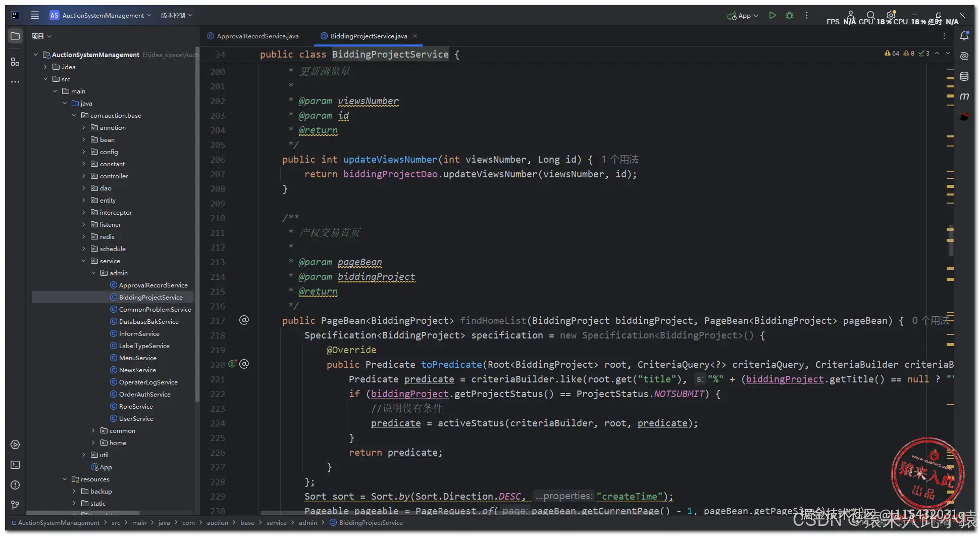Image resolution: width=980 pixels, height=536 pixels.
Task: Show more tool windows ellipsis
Action: 15,82
